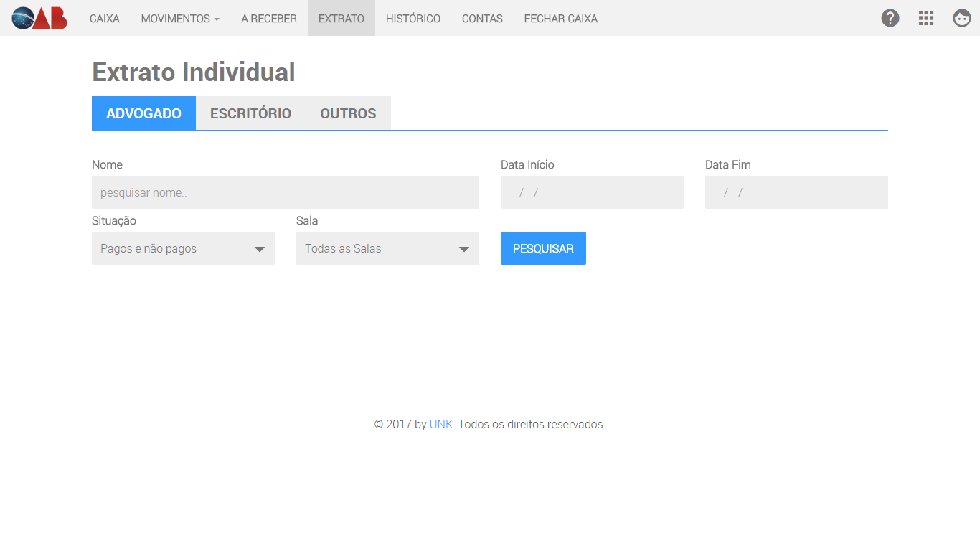Image resolution: width=980 pixels, height=551 pixels.
Task: Open the Situação dropdown
Action: 183,248
